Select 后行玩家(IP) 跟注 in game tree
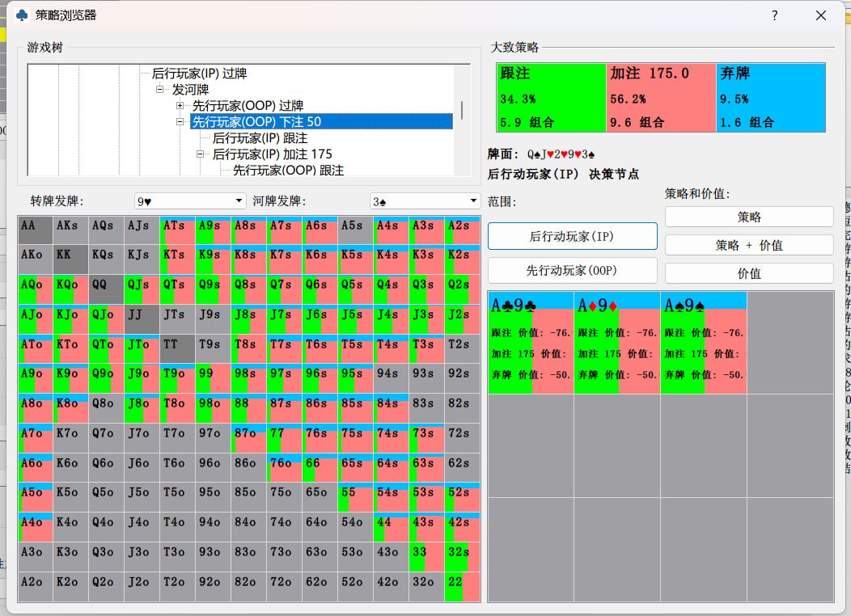Screen dimensions: 851x616 [x=260, y=138]
